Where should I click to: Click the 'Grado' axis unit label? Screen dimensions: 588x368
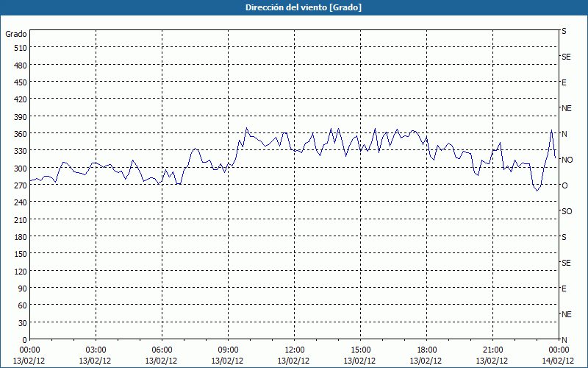pos(16,34)
